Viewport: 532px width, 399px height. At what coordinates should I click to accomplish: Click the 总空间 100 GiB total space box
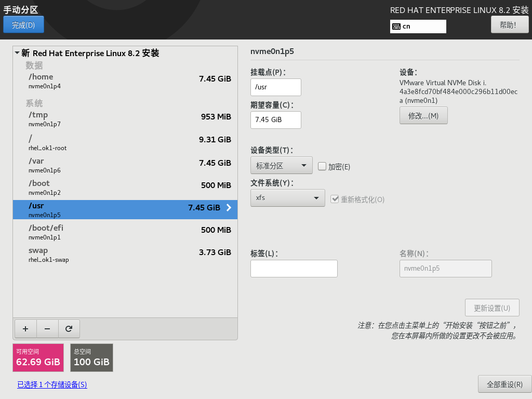click(x=91, y=357)
